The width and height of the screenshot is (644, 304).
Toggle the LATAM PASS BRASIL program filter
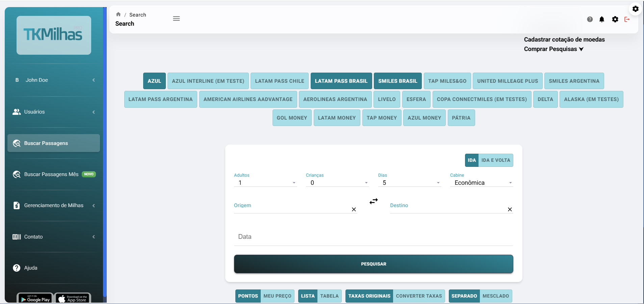[x=341, y=81]
